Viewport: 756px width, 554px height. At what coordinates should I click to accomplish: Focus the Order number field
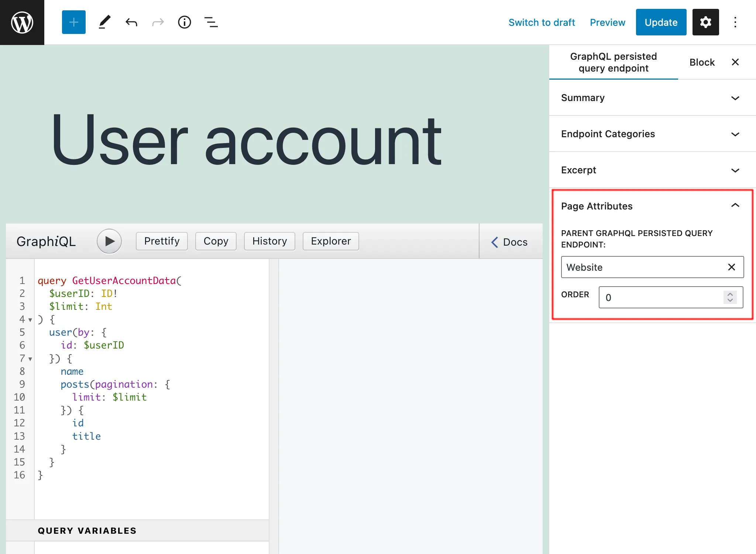pyautogui.click(x=671, y=297)
